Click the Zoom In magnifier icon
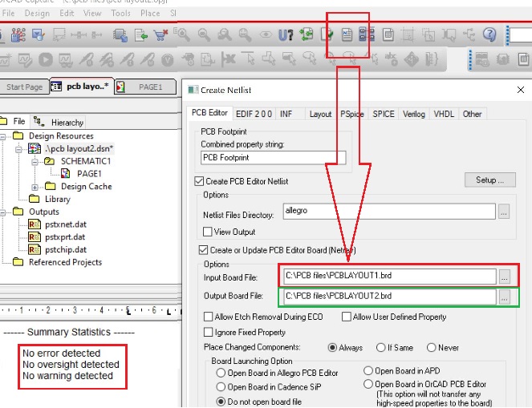Viewport: 532px width, 408px height. click(x=184, y=35)
